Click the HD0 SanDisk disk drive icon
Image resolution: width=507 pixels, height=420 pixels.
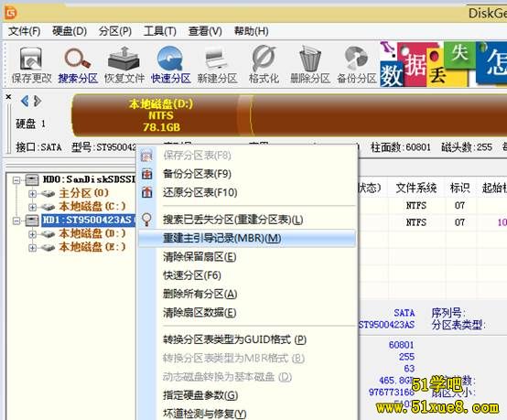[x=32, y=179]
